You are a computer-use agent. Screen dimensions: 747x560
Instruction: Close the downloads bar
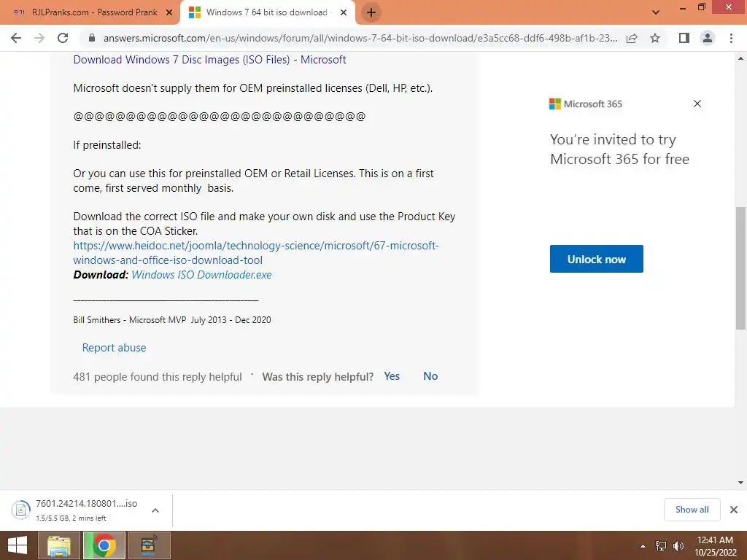point(734,510)
